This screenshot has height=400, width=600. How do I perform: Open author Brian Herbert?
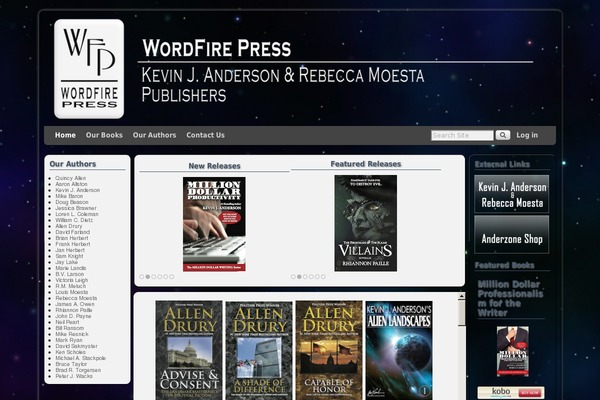(72, 238)
